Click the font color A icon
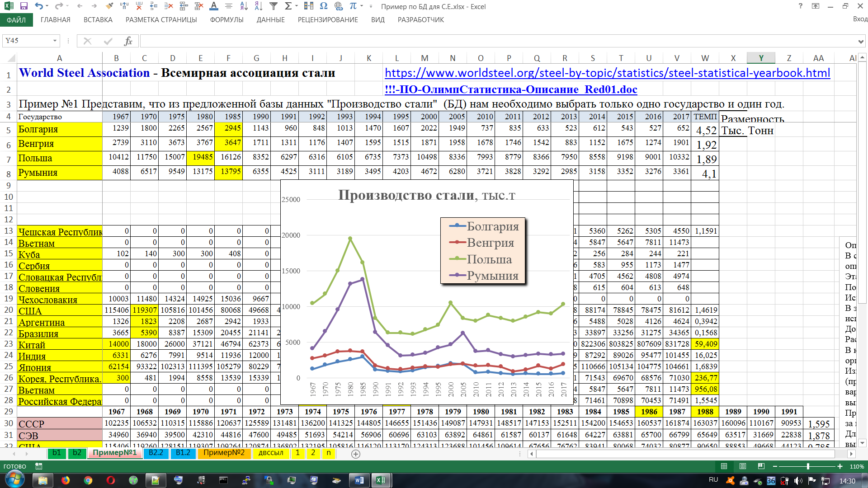 [x=214, y=6]
